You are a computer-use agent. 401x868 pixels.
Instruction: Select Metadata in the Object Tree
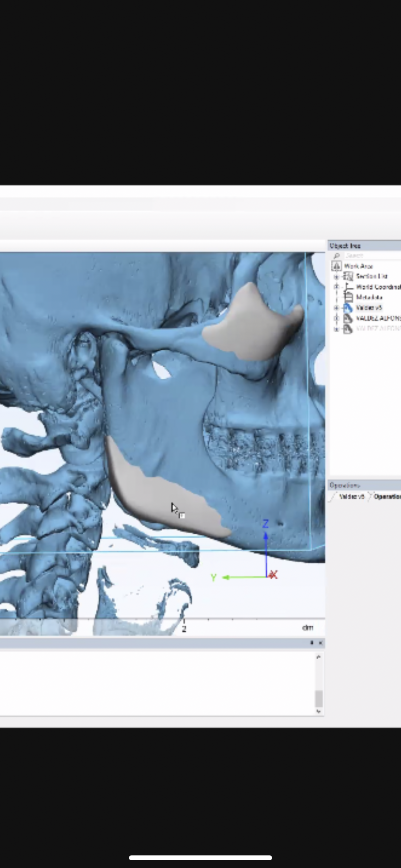tap(369, 297)
